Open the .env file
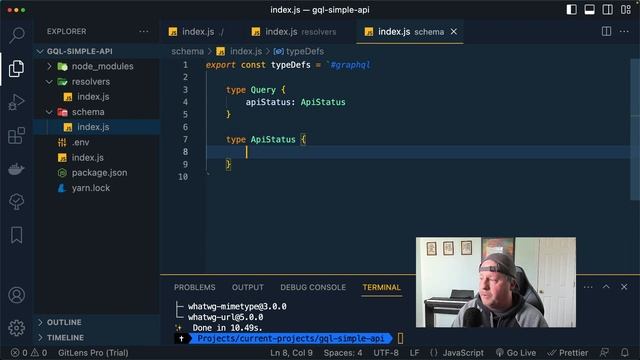Viewport: 640px width, 360px height. coord(96,142)
